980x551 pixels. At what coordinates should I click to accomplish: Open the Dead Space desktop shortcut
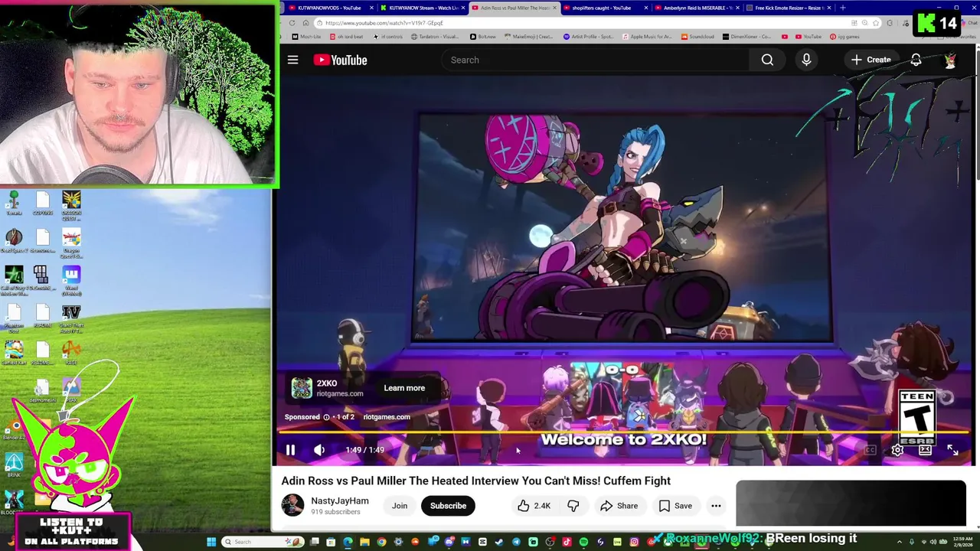[x=14, y=240]
